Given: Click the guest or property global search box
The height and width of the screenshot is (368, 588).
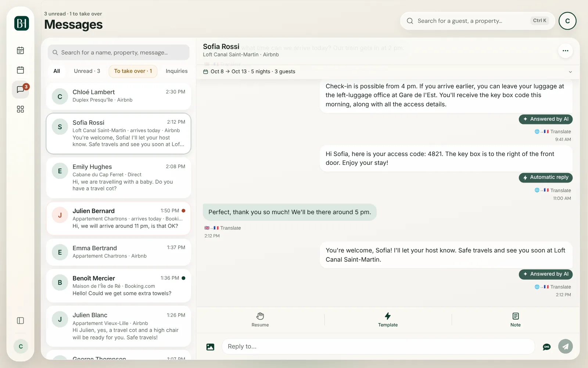Looking at the screenshot, I should pyautogui.click(x=477, y=21).
